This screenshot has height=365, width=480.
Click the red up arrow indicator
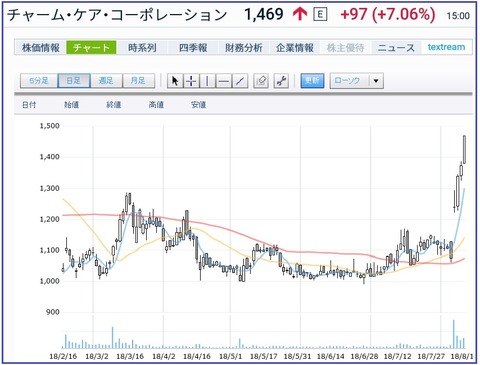point(300,14)
